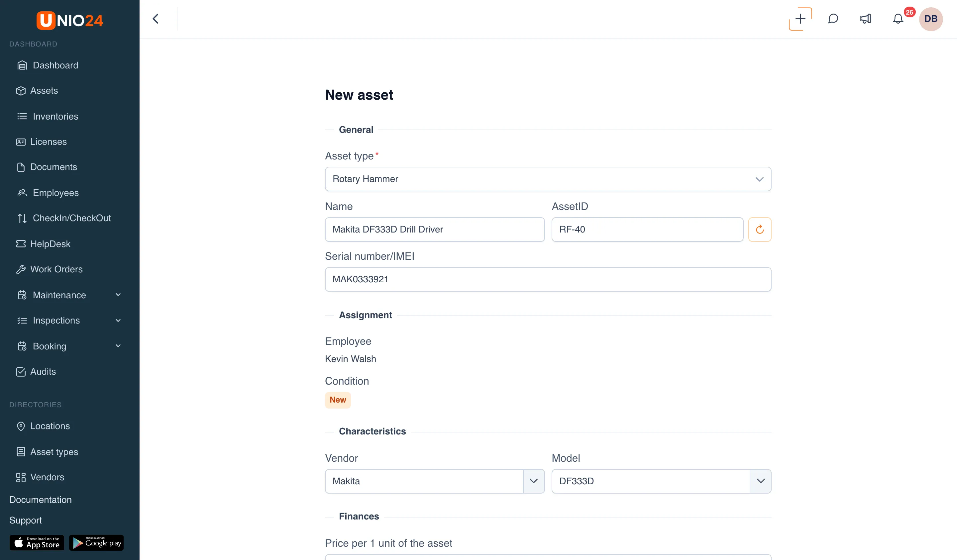Open Vendors directory from sidebar
The image size is (957, 560).
click(x=47, y=477)
